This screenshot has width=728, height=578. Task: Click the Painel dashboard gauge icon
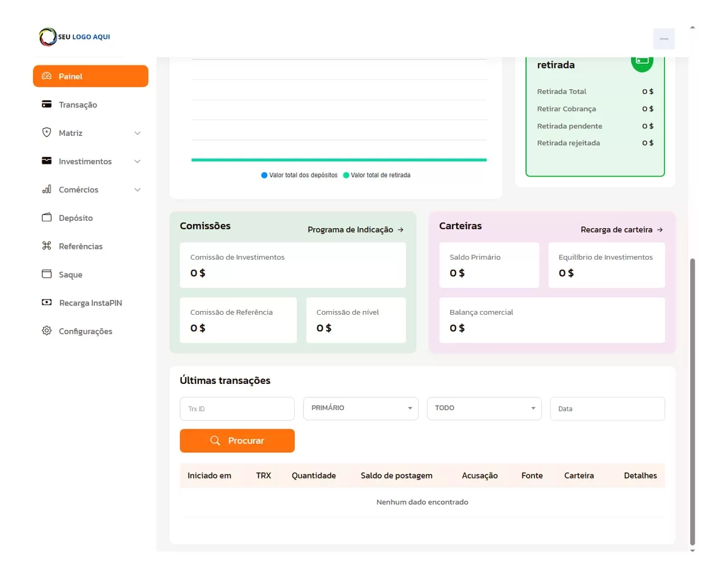(47, 76)
